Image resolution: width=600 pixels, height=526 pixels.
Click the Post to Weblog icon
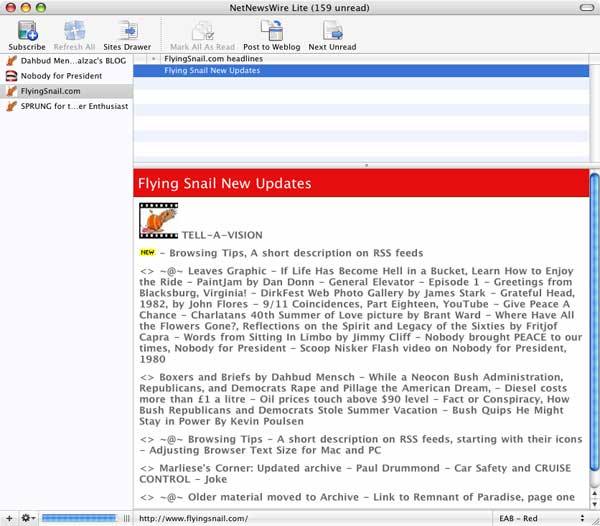pos(272,31)
